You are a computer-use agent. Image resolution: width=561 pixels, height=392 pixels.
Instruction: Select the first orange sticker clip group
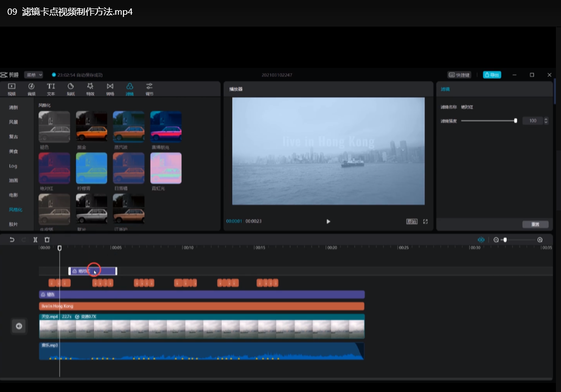pyautogui.click(x=59, y=283)
